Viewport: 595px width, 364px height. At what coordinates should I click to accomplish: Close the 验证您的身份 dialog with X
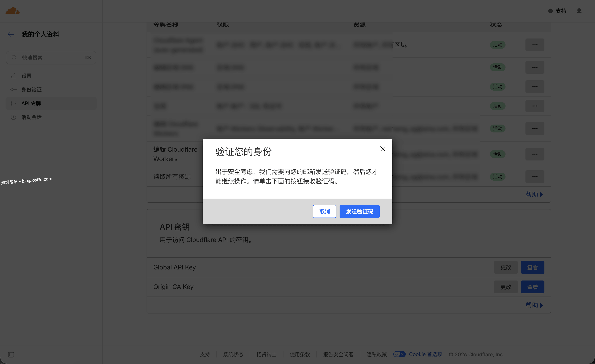click(383, 149)
